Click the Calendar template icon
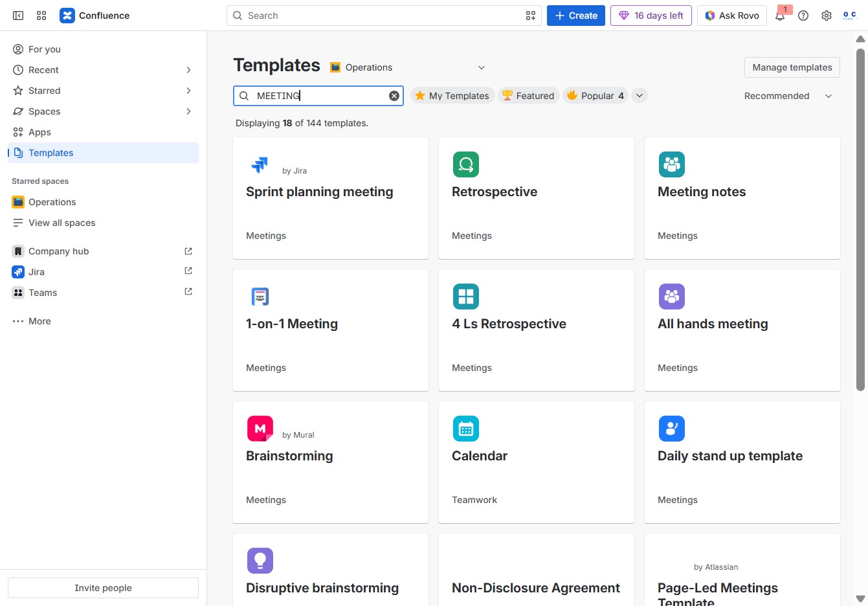 click(x=466, y=429)
